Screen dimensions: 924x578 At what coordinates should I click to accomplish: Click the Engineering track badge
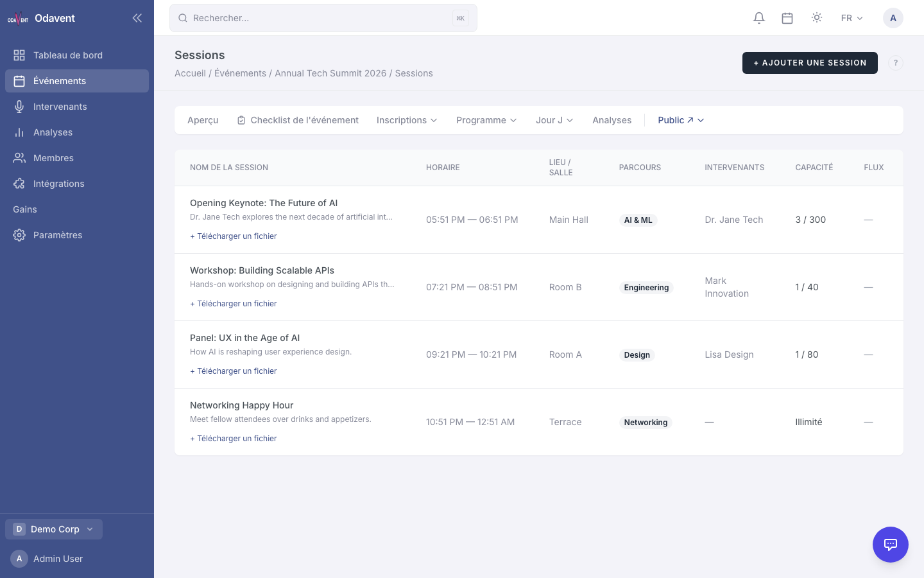point(646,288)
